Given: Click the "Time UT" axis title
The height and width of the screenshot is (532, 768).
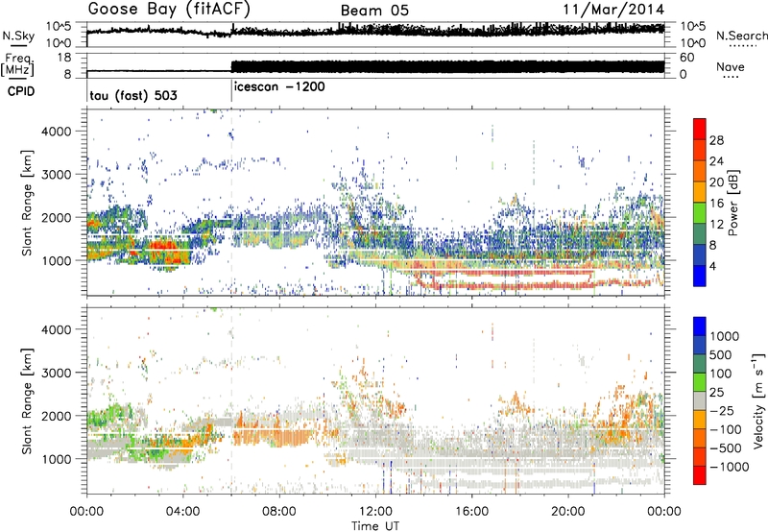Looking at the screenshot, I should (375, 526).
